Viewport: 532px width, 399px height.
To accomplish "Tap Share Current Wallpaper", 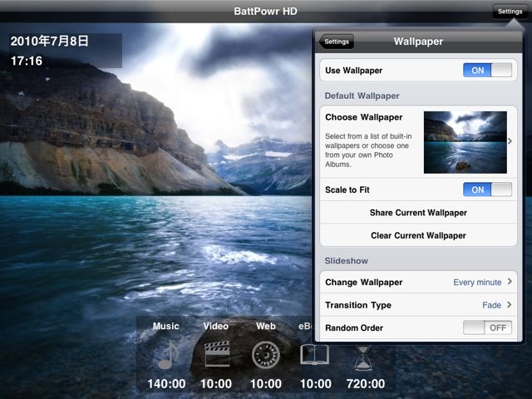I will tap(418, 213).
